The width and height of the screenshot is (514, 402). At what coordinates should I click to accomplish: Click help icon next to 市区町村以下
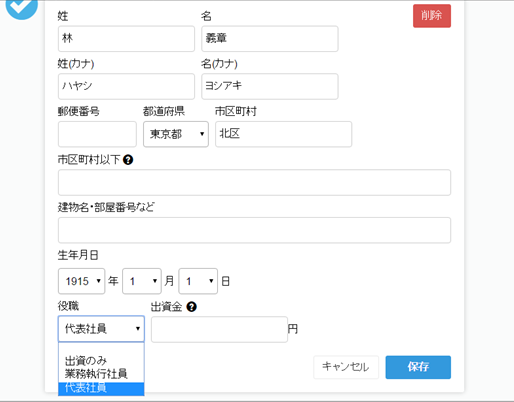[128, 160]
